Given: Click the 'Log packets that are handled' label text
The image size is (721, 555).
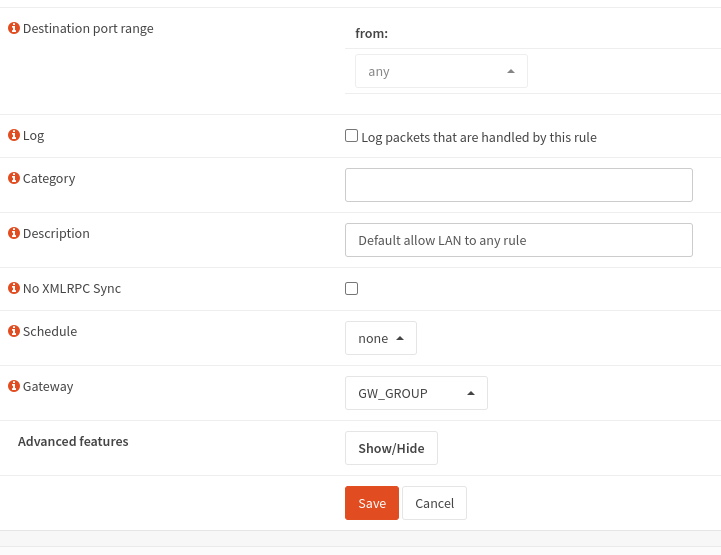Looking at the screenshot, I should point(478,137).
